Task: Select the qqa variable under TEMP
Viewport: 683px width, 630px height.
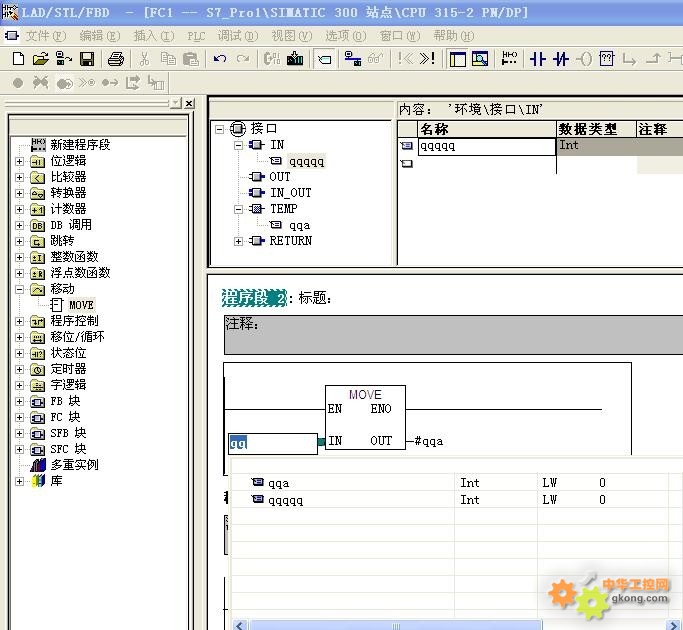Action: coord(299,225)
